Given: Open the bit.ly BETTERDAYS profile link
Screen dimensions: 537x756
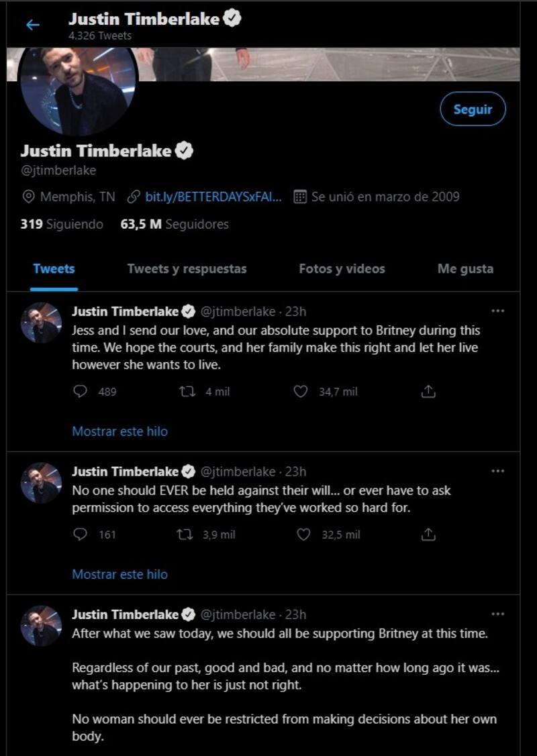Looking at the screenshot, I should click(213, 197).
